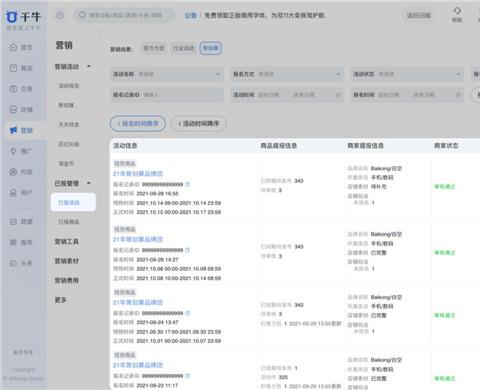Open 营销素材 menu item
The image size is (480, 390).
tap(66, 261)
